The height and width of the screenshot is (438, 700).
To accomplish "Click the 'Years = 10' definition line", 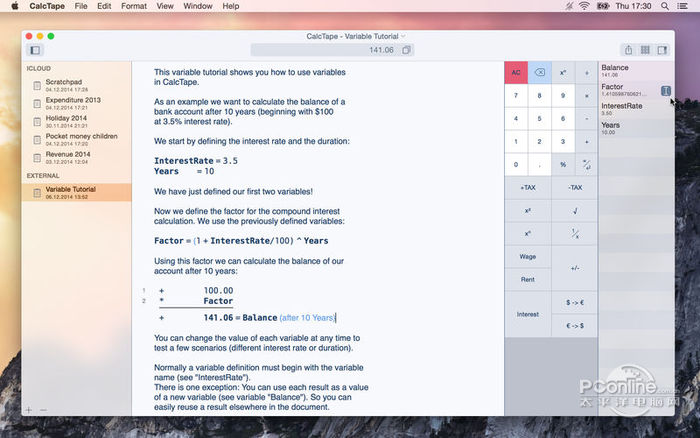I will pyautogui.click(x=184, y=171).
